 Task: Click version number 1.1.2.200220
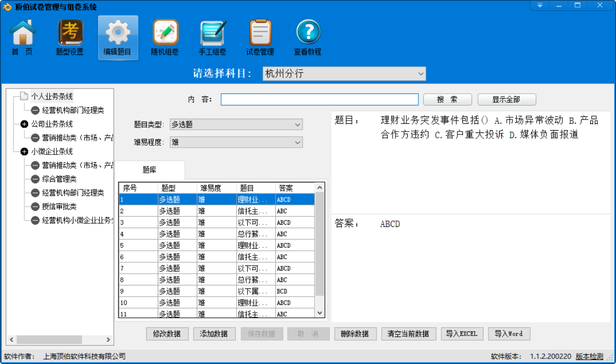point(550,356)
